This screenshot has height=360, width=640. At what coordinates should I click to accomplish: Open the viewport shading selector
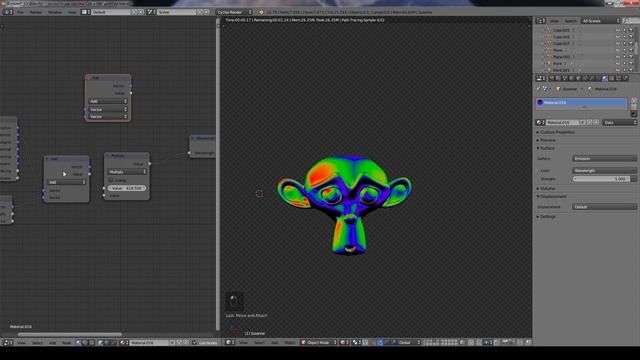(x=344, y=342)
